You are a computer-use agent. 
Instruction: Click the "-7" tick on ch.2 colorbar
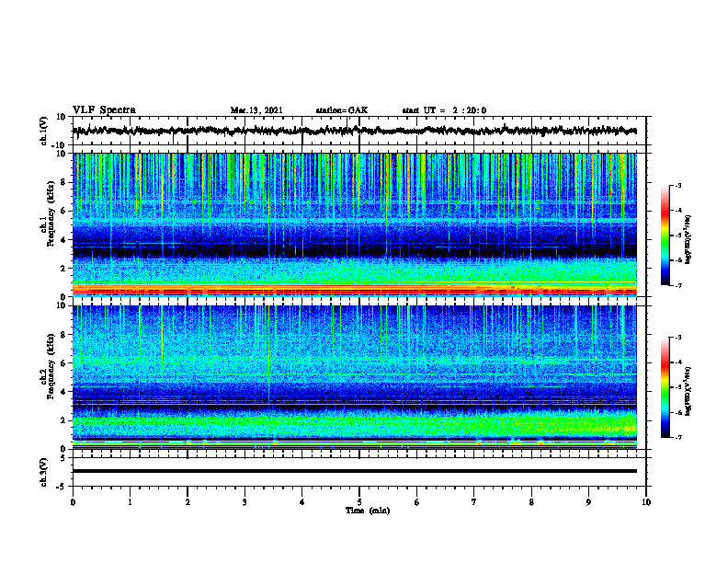point(678,437)
